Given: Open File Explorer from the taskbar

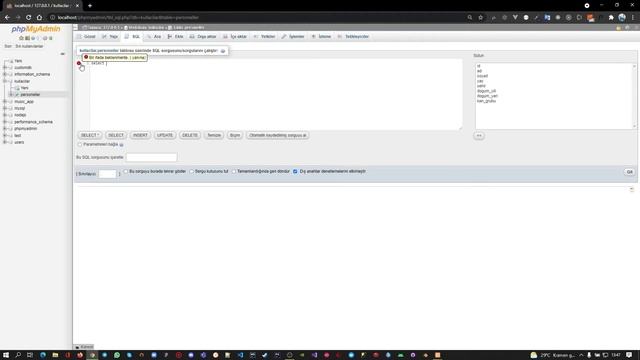Looking at the screenshot, I should pyautogui.click(x=55, y=355).
